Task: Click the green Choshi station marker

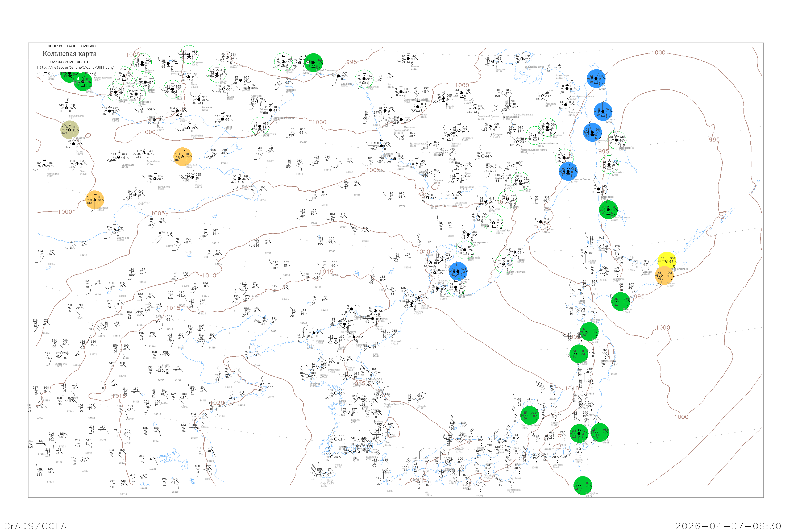Action: 600,432
